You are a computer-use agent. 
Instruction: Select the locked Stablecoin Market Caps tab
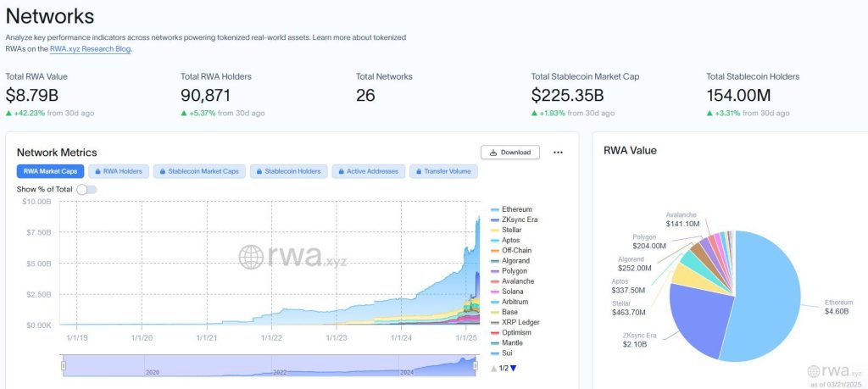pyautogui.click(x=199, y=171)
